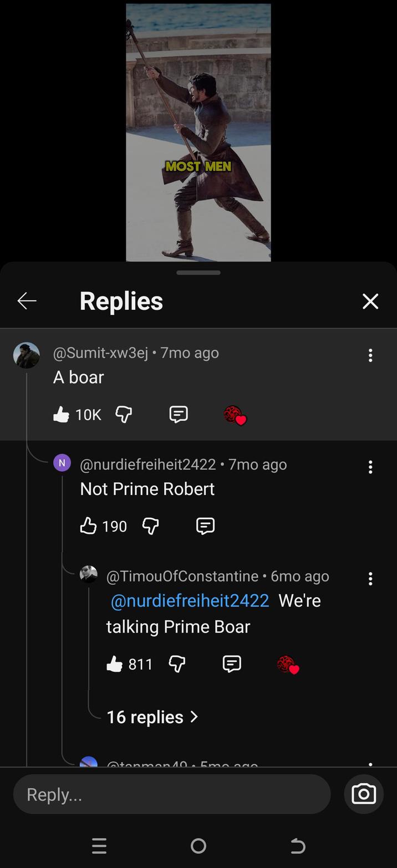
Task: Tap @Sumit-xw3ej's profile avatar
Action: click(26, 355)
